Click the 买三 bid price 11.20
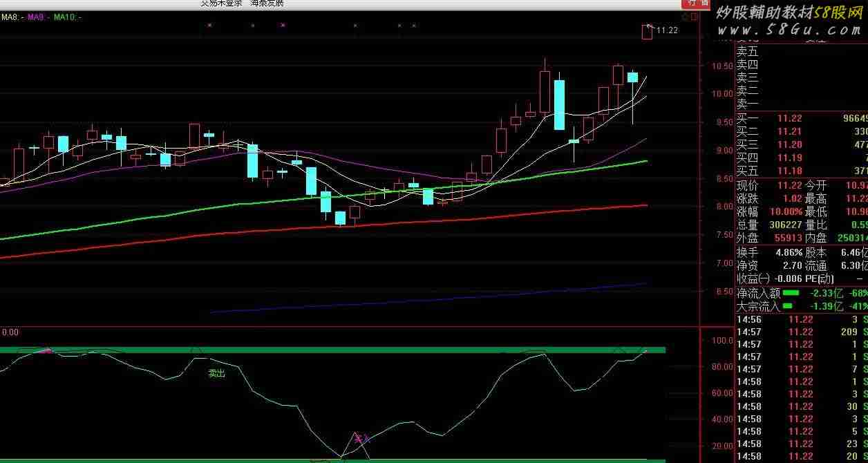Image resolution: width=868 pixels, height=463 pixels. pyautogui.click(x=790, y=144)
